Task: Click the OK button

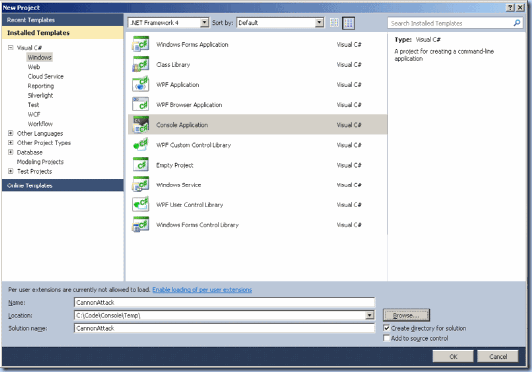Action: coord(453,356)
